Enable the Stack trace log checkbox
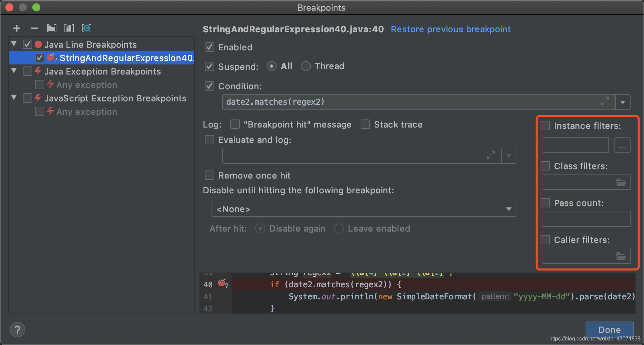 click(x=365, y=124)
